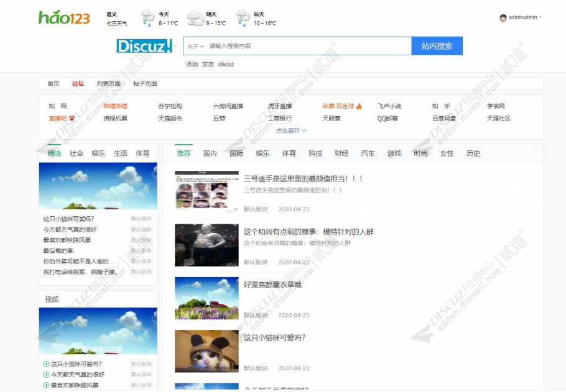
Task: Open sidebar post 最后悔的事
Action: (58, 250)
